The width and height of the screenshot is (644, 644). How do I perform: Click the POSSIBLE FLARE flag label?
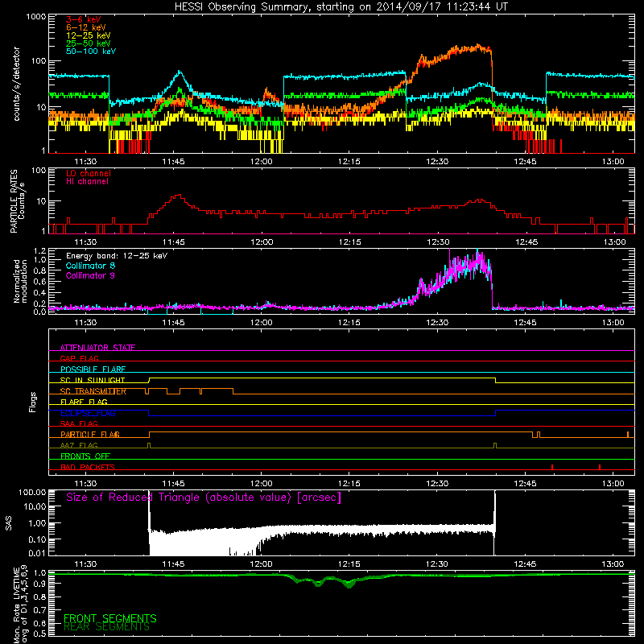tap(93, 369)
